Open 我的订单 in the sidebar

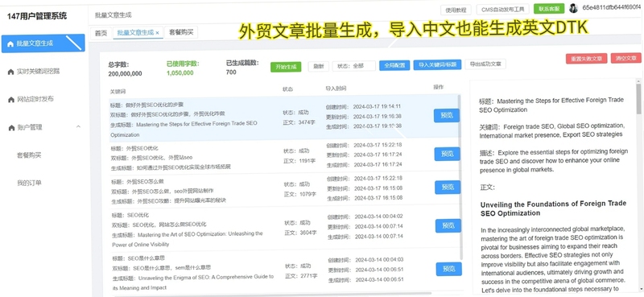[29, 183]
